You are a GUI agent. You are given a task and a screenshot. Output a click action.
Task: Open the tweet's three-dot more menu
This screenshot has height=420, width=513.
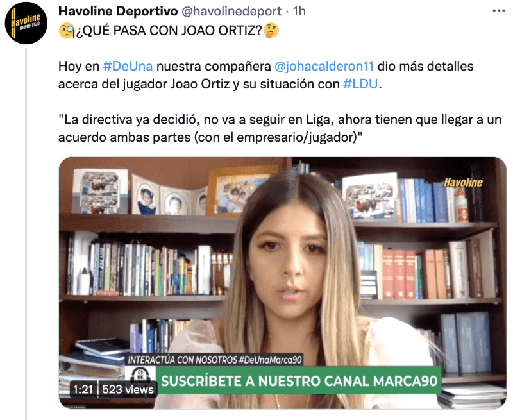click(x=499, y=11)
